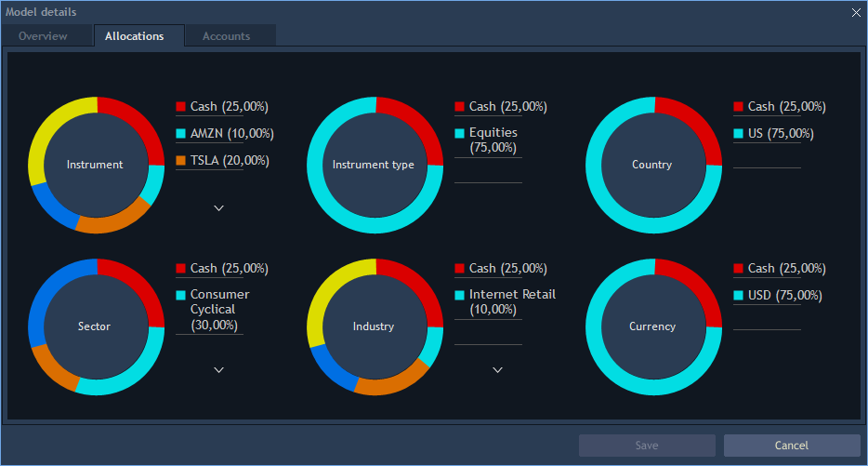
Task: Click red Cash swatch in Currency legend
Action: point(738,268)
